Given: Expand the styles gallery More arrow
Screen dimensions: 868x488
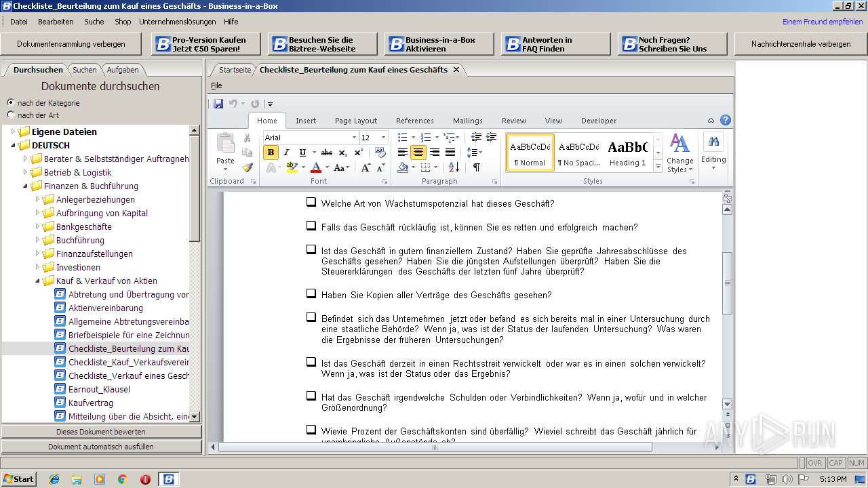Looking at the screenshot, I should click(x=657, y=167).
